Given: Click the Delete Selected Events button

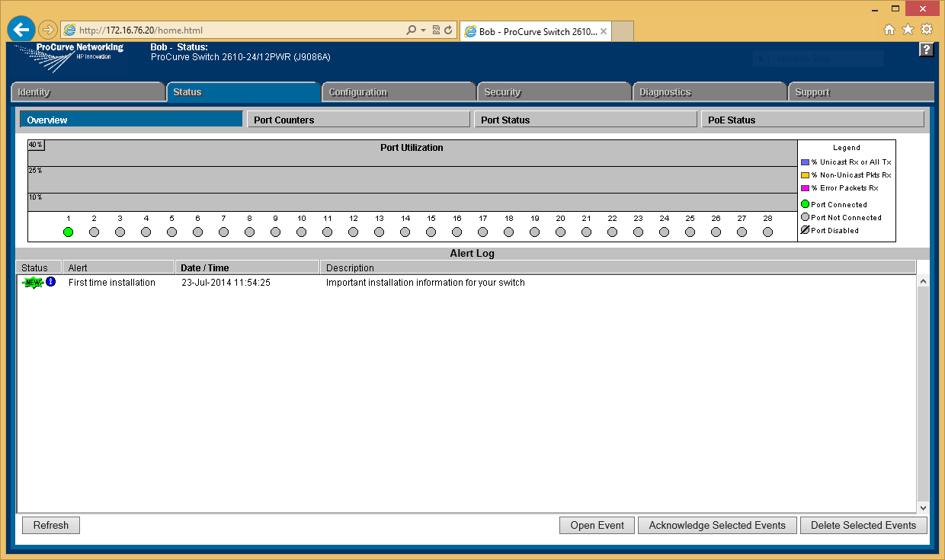Looking at the screenshot, I should pos(863,525).
